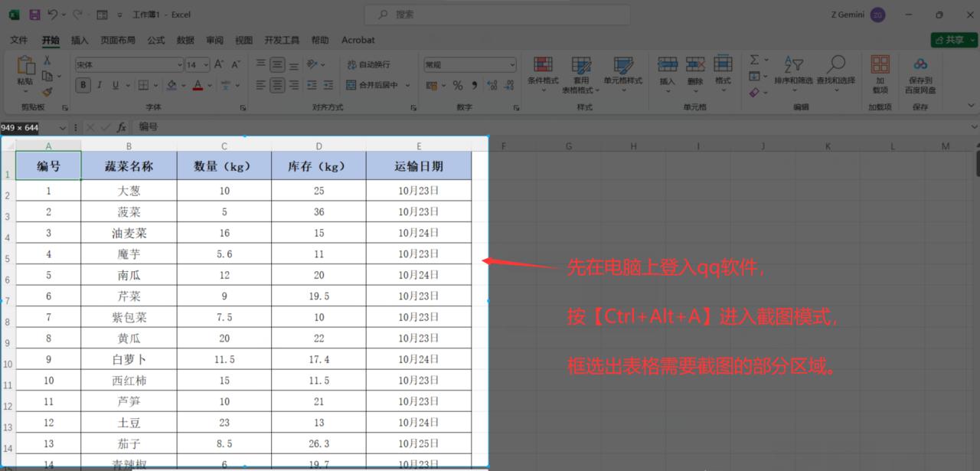Open Add-ins (加载项) gallery
980x471 pixels.
[x=880, y=74]
